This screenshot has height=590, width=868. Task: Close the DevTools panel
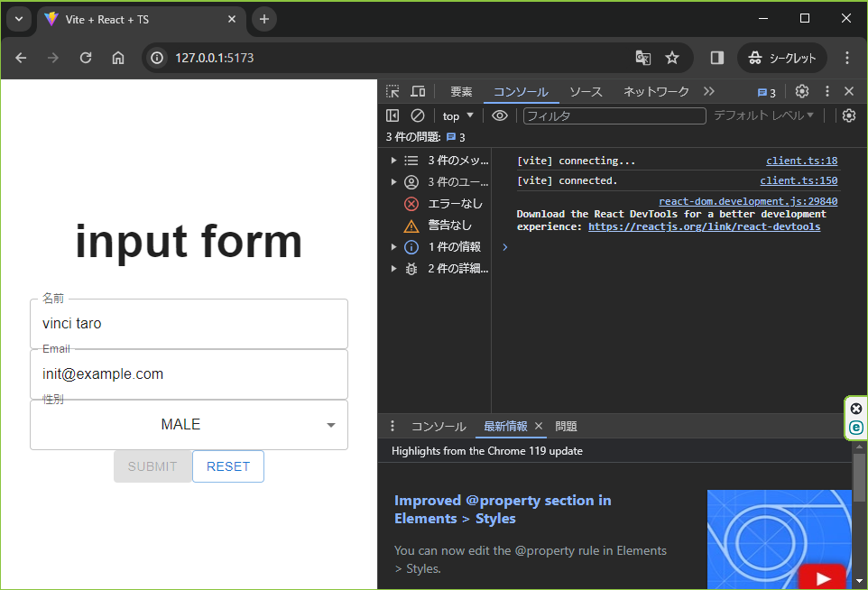coord(849,91)
